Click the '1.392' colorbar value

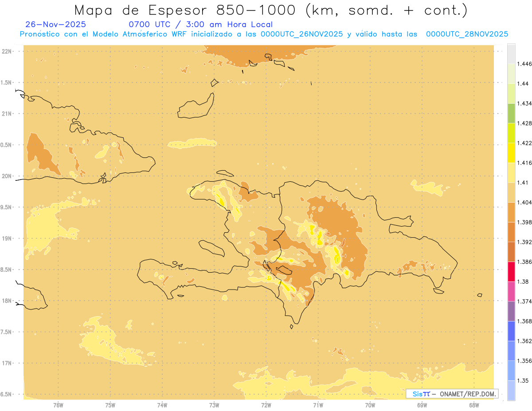coord(524,242)
